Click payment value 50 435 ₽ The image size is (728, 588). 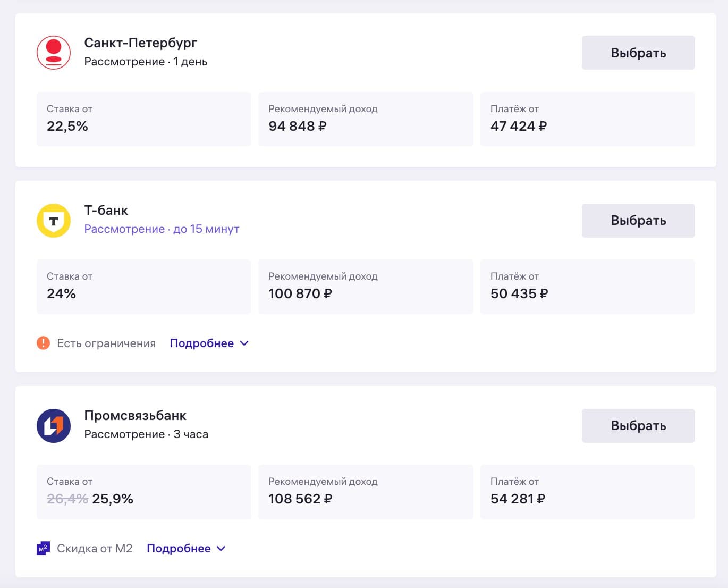click(519, 294)
